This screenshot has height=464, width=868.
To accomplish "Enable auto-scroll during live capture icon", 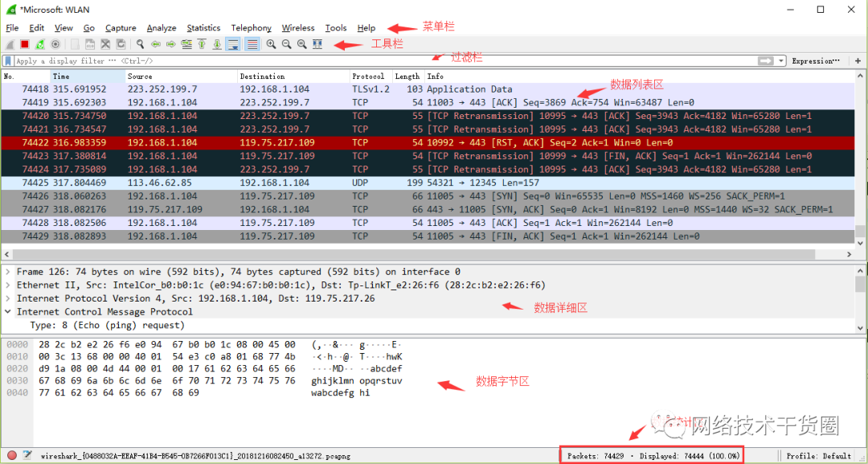I will point(232,44).
